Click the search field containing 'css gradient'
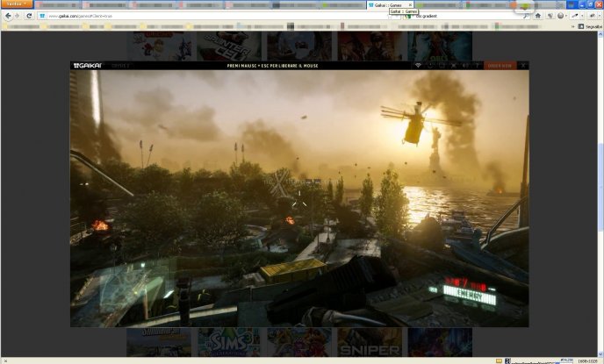The width and height of the screenshot is (604, 364). 468,16
